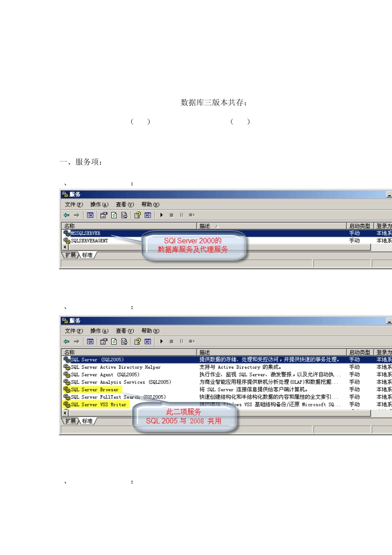The image size is (392, 555).
Task: Open 文件(F) menu in SQL2005 services window
Action: pyautogui.click(x=74, y=331)
